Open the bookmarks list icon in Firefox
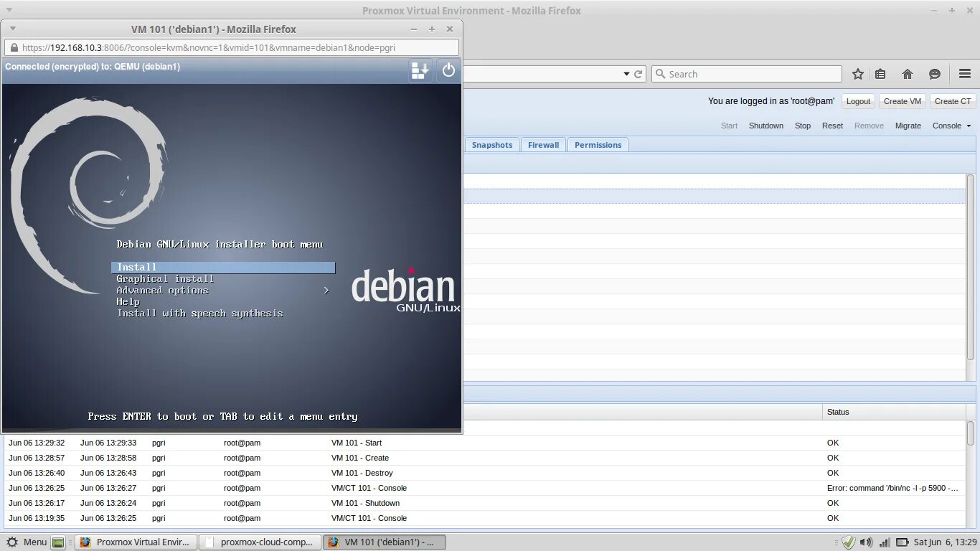This screenshot has width=980, height=551. pos(880,74)
